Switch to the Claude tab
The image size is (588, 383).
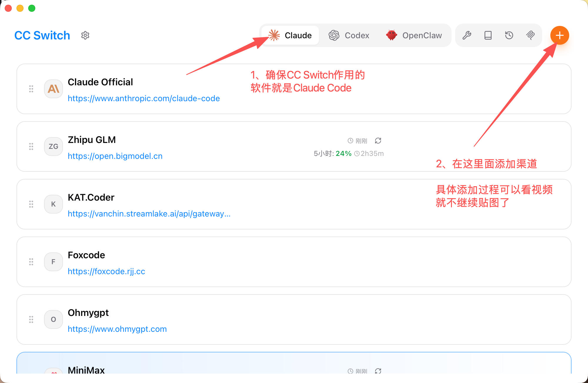(x=290, y=35)
